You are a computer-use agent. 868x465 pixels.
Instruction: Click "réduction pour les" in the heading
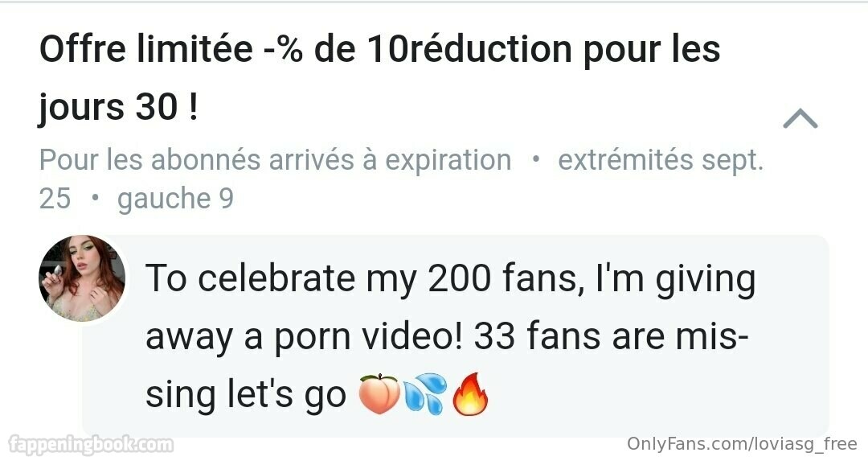point(563,50)
